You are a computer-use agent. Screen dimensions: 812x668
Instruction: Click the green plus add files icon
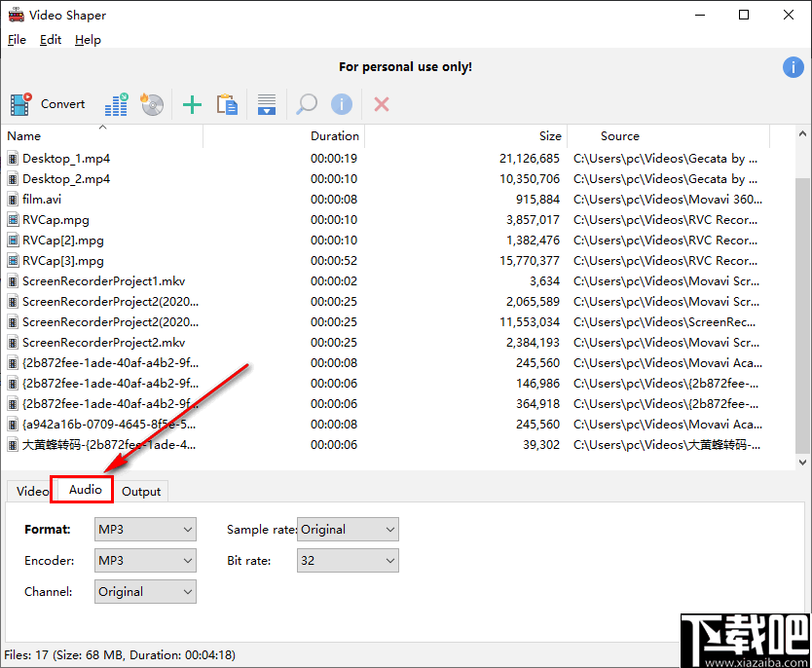(x=192, y=104)
